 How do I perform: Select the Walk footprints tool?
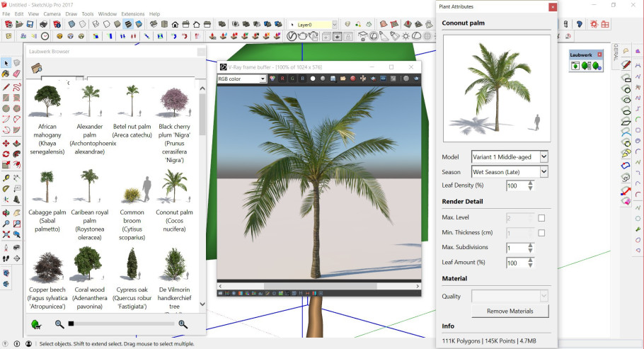click(x=6, y=258)
